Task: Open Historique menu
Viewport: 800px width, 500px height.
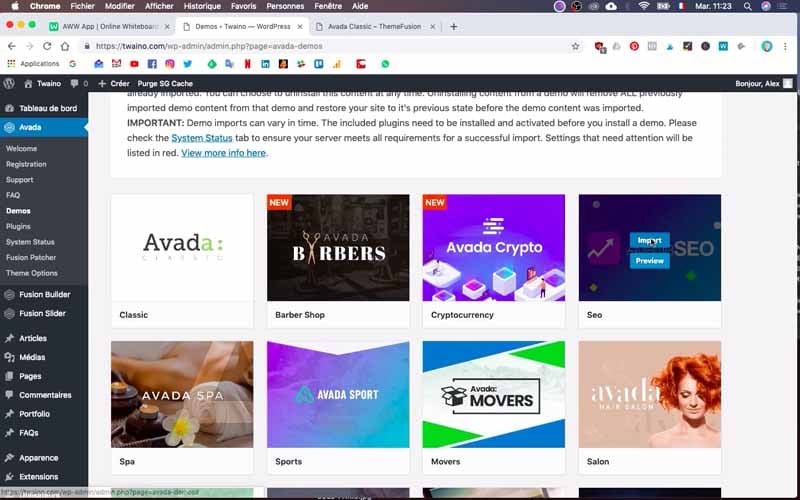Action: (202, 6)
